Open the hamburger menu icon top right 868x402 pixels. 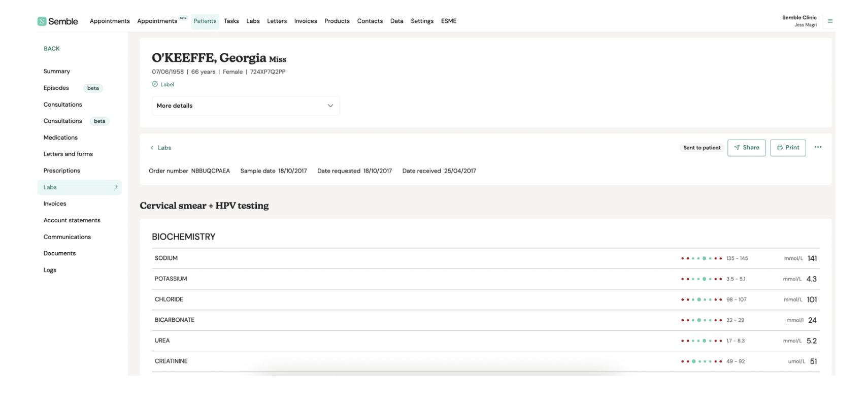830,21
